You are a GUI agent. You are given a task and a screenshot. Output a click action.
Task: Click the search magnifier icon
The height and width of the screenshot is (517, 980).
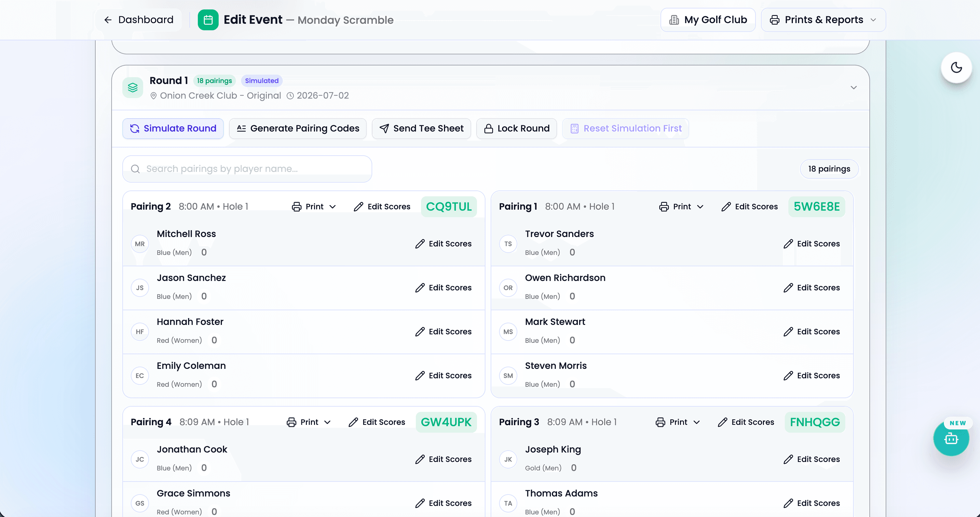point(135,169)
